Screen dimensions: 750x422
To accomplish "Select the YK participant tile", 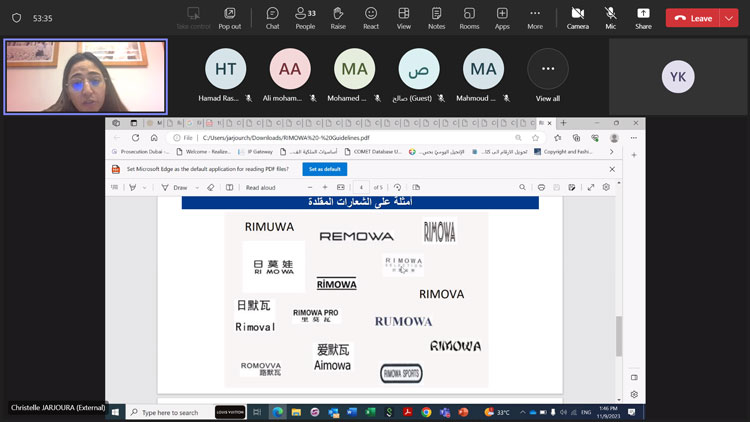I will coord(678,77).
